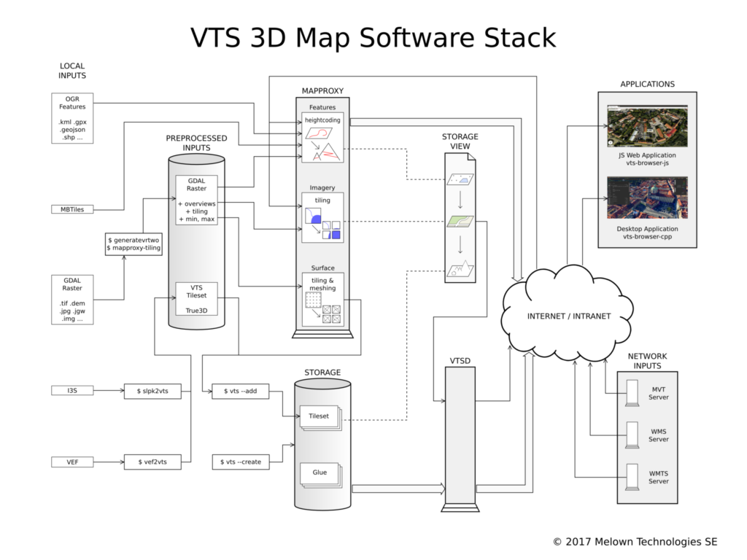Select the bottom terrain icon in Storage View
Image resolution: width=747 pixels, height=560 pixels.
pos(460,268)
